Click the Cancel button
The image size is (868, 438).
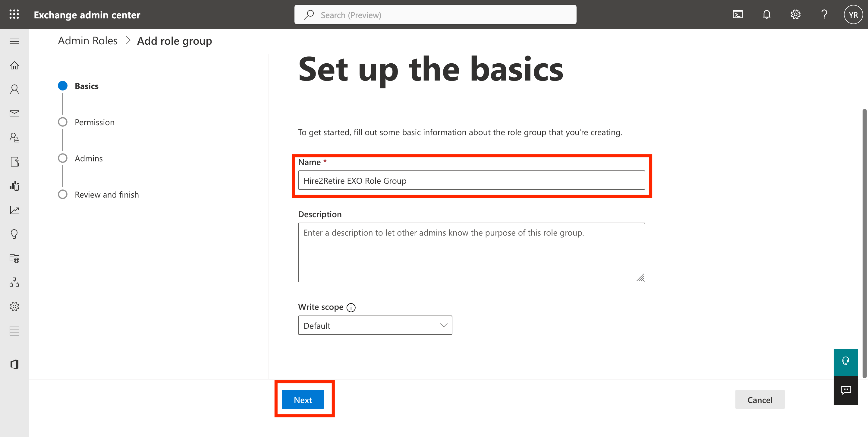coord(760,399)
